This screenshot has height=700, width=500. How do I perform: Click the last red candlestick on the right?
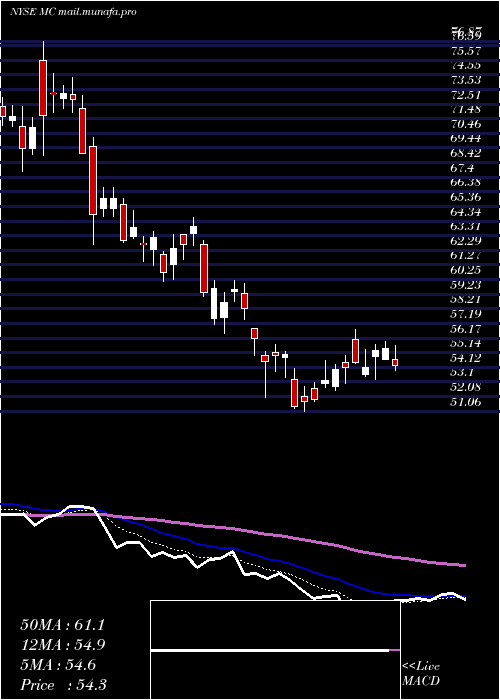395,362
